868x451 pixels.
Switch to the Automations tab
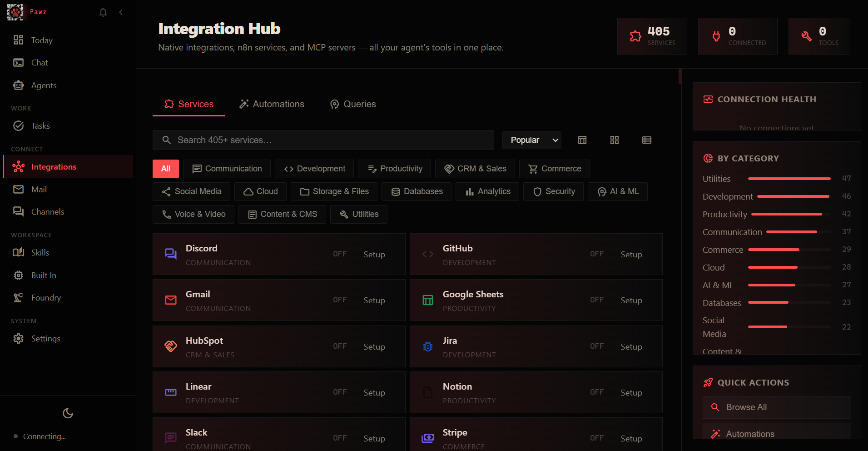tap(272, 104)
